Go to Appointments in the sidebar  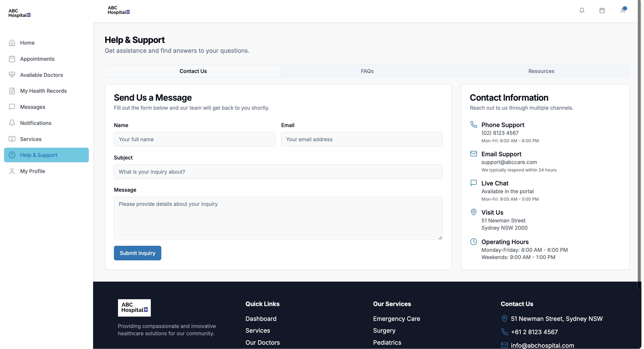(37, 59)
